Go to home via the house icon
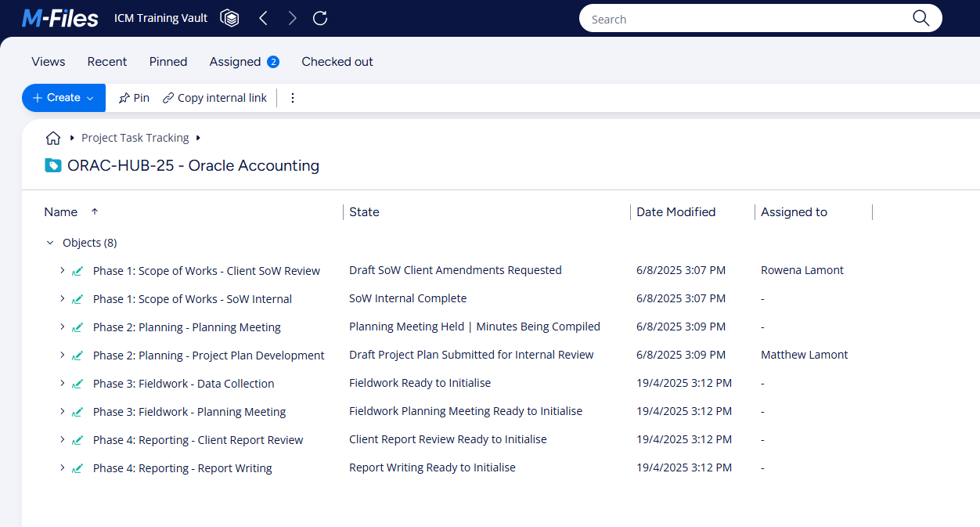 click(x=53, y=138)
